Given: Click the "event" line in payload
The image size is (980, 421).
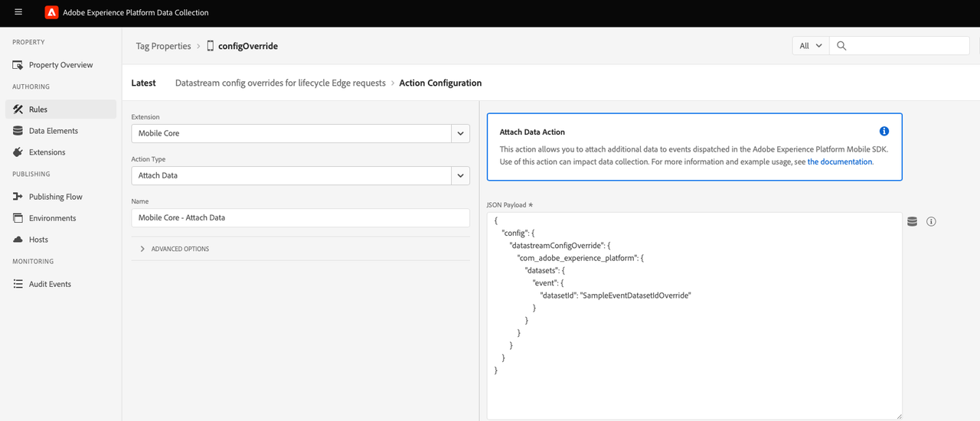Looking at the screenshot, I should 547,282.
